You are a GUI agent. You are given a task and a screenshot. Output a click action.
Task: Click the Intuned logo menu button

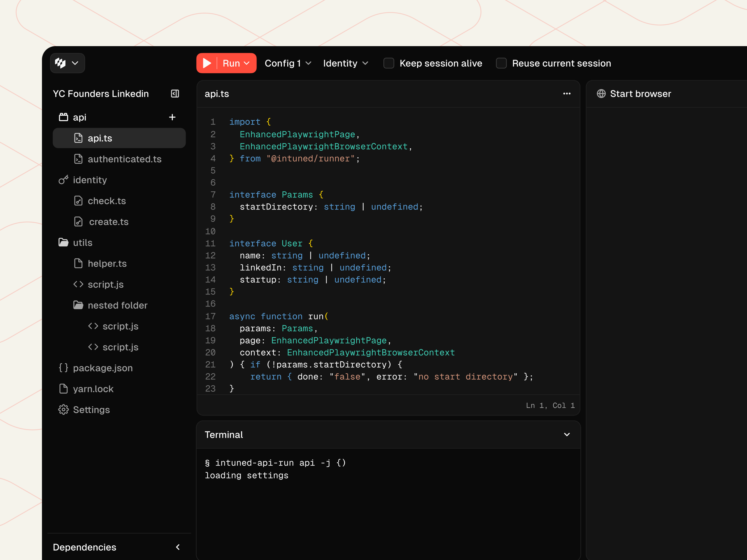[x=67, y=63]
